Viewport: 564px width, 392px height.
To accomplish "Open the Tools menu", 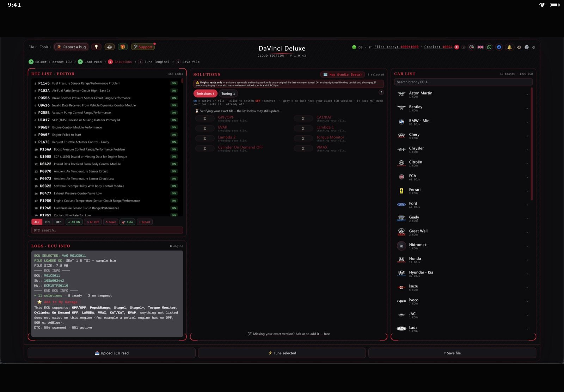I will pyautogui.click(x=45, y=47).
